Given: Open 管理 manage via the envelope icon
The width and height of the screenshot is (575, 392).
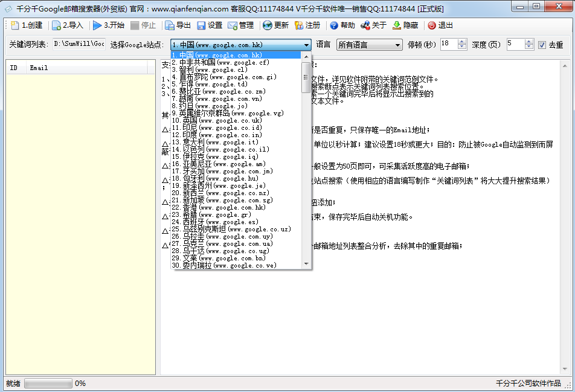Looking at the screenshot, I should coord(233,25).
